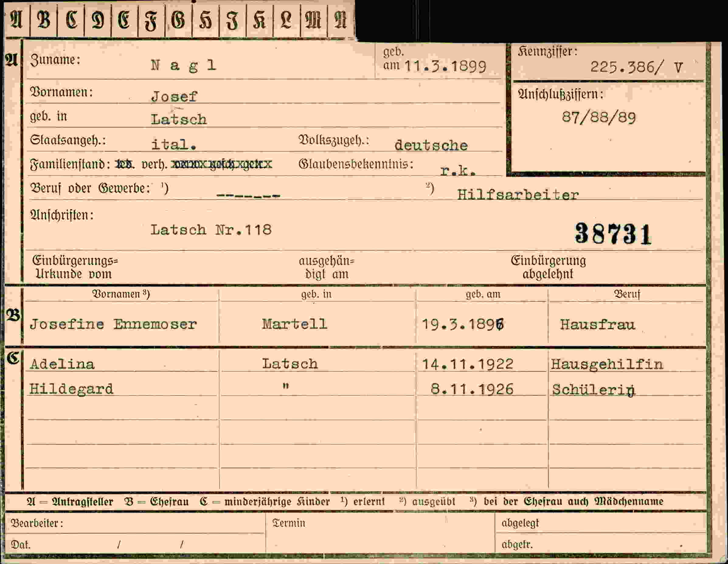Click the first name 'Josef'
This screenshot has width=728, height=564.
[x=174, y=97]
